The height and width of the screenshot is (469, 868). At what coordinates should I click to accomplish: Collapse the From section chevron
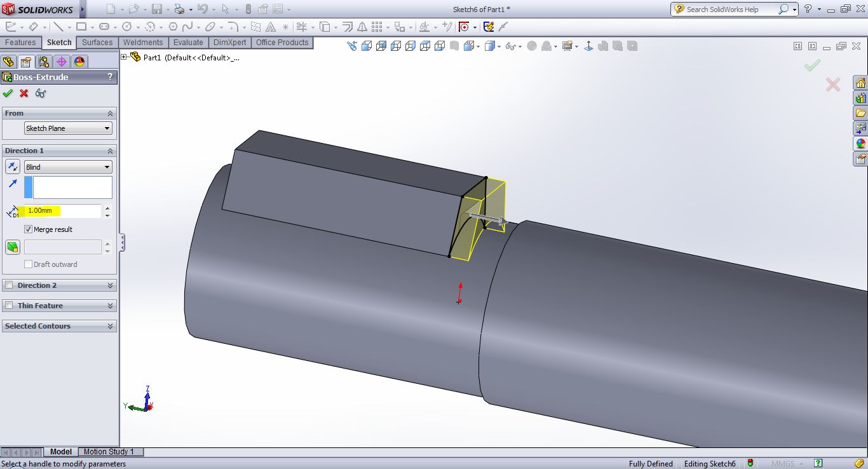tap(110, 113)
